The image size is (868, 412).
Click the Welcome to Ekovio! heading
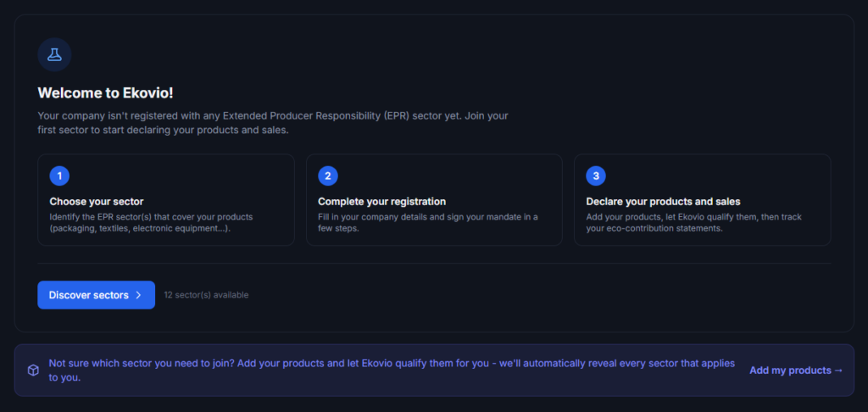(x=105, y=93)
